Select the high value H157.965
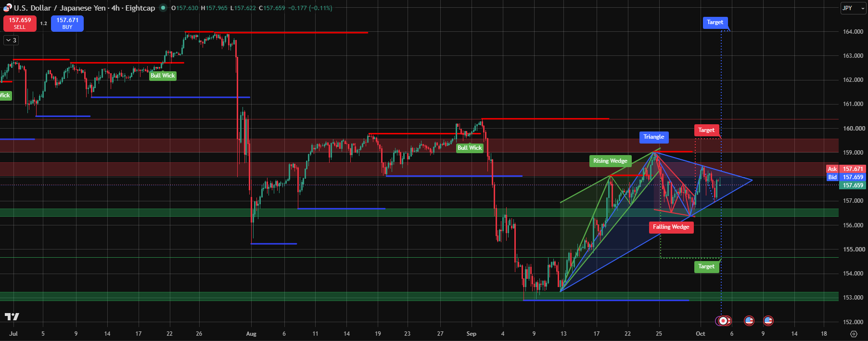This screenshot has width=868, height=341. 214,8
